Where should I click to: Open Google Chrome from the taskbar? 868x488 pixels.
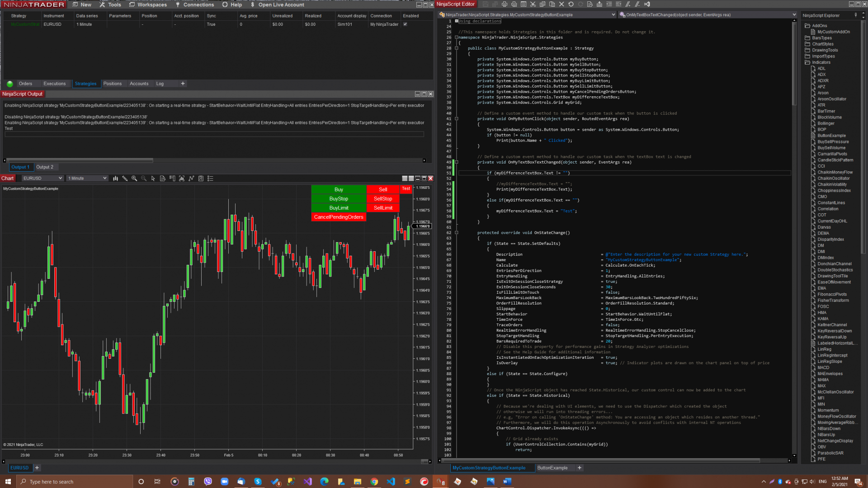point(374,482)
